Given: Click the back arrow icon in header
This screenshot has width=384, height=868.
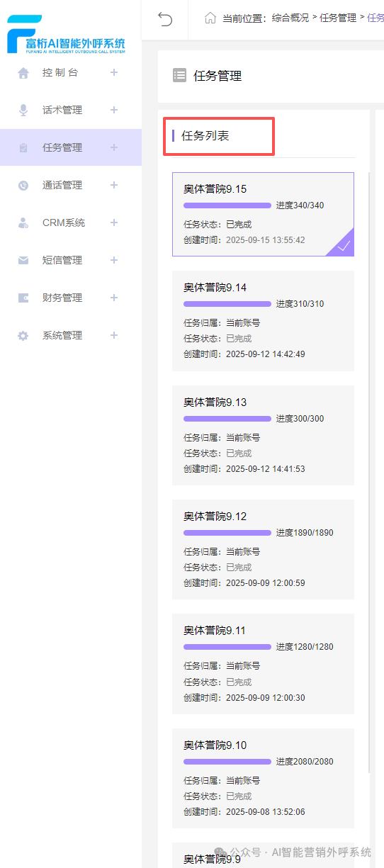Looking at the screenshot, I should click(x=165, y=19).
